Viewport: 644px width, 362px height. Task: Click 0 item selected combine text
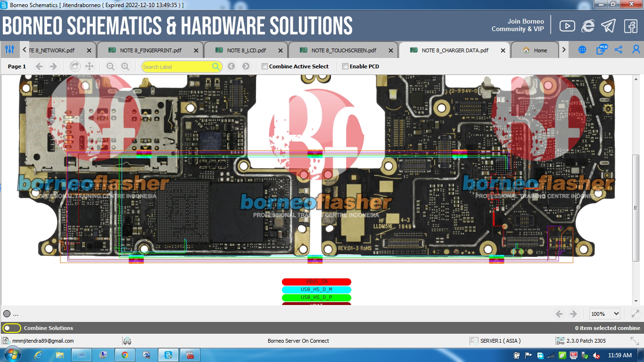click(607, 328)
